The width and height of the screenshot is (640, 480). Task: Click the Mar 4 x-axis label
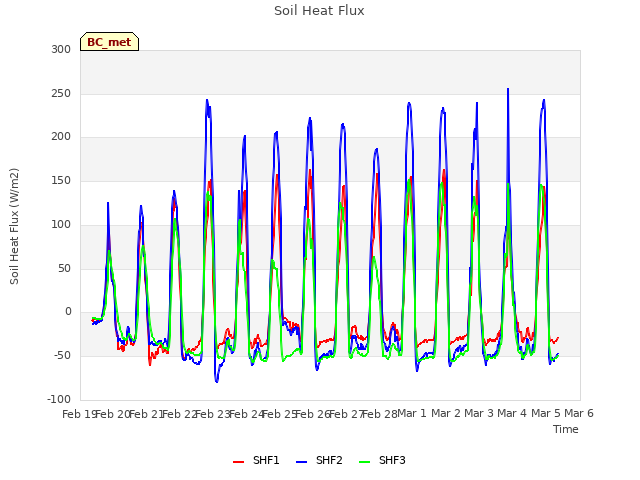point(512,413)
